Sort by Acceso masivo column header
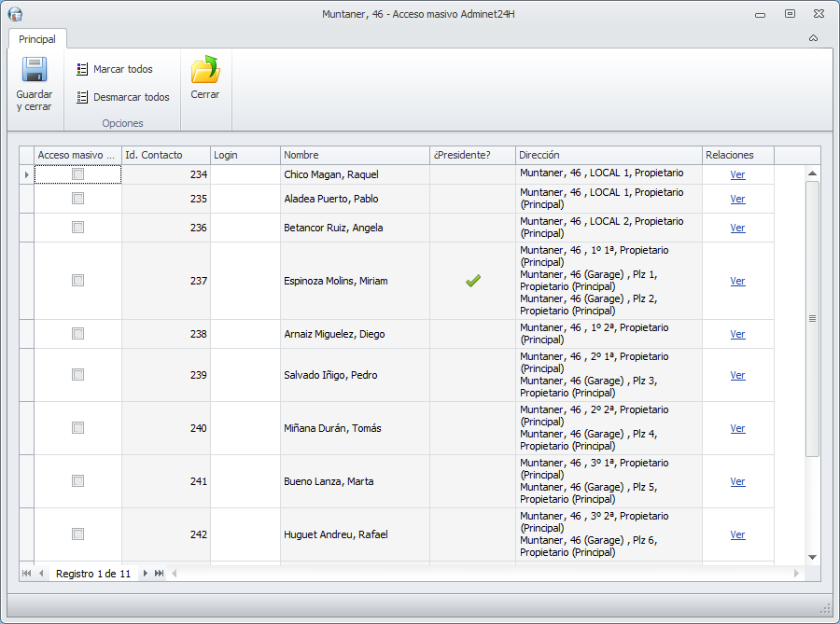Image resolution: width=840 pixels, height=624 pixels. 78,155
